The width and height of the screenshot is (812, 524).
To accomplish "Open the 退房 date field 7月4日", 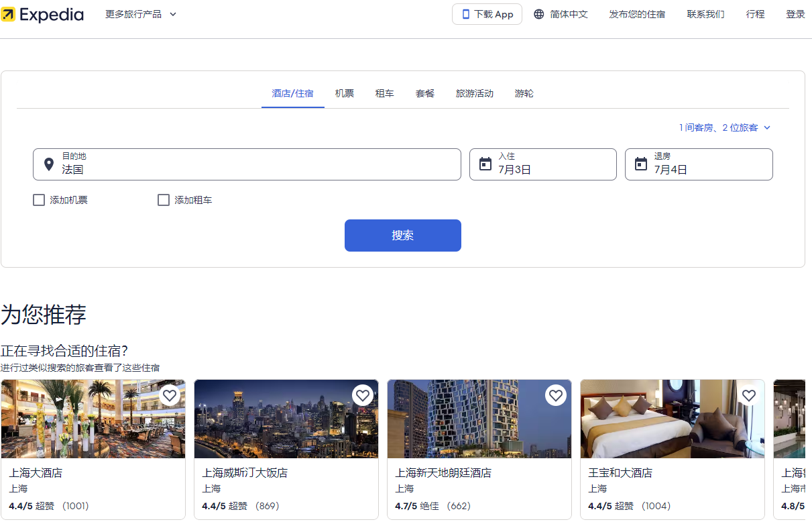I will [x=699, y=164].
